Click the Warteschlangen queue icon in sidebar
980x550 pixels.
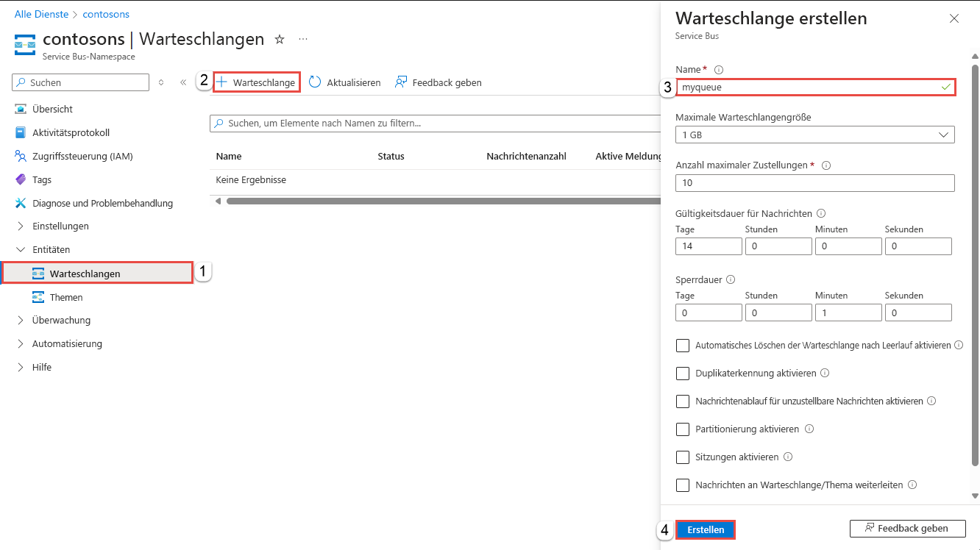[38, 274]
